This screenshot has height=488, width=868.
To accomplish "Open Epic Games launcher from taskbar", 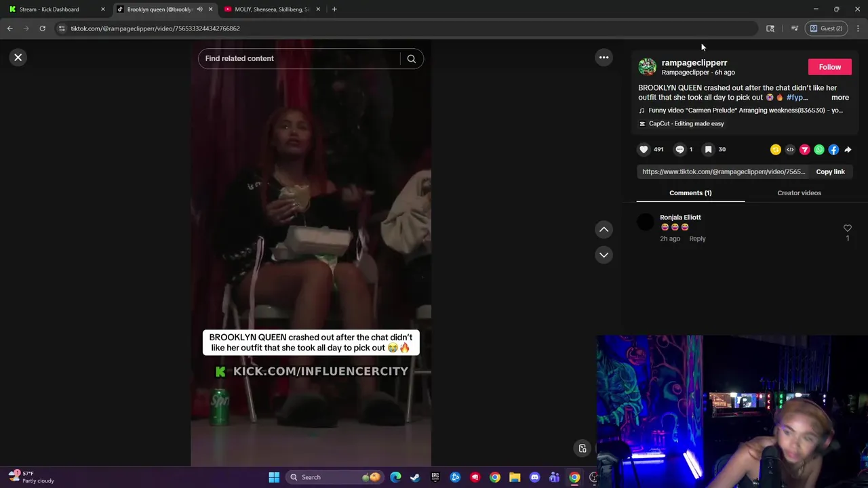I will coord(435,477).
